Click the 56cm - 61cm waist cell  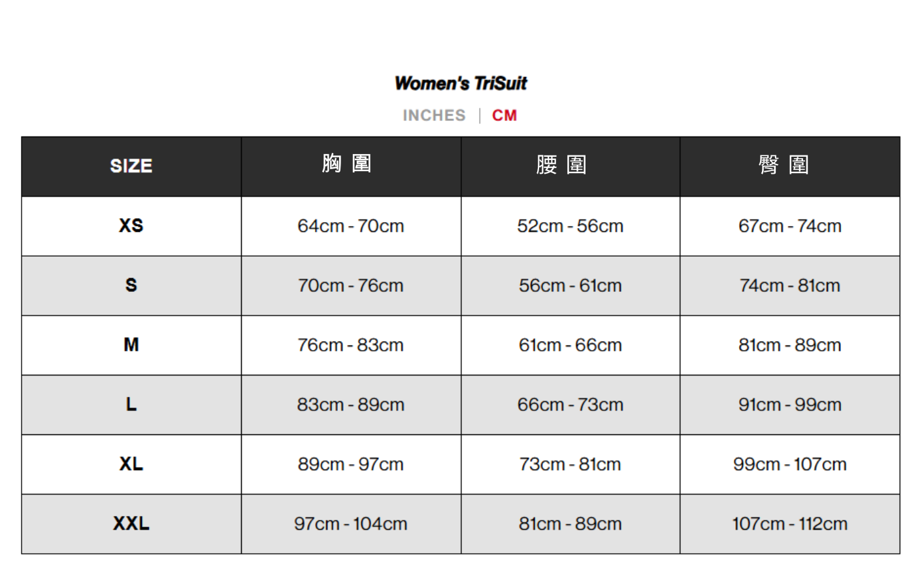click(x=570, y=285)
